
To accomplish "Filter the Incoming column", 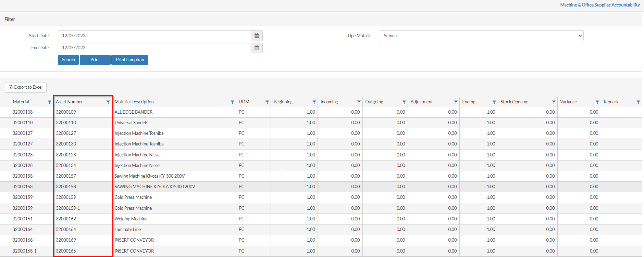I will 359,102.
